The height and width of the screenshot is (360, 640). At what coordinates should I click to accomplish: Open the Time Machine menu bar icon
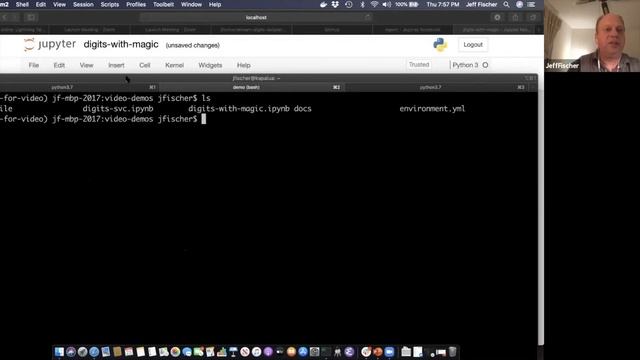(349, 4)
